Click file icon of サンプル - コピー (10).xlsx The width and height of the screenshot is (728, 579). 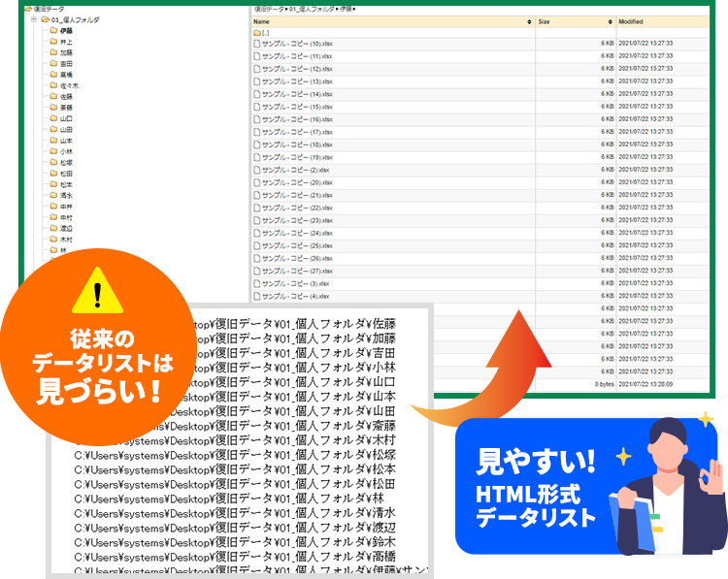pyautogui.click(x=257, y=44)
